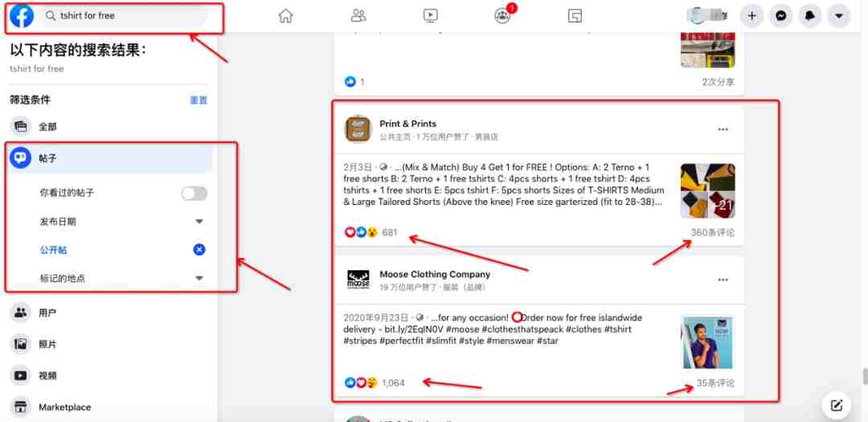Open the notifications bell icon
Screen dimensions: 868x422
pyautogui.click(x=810, y=16)
